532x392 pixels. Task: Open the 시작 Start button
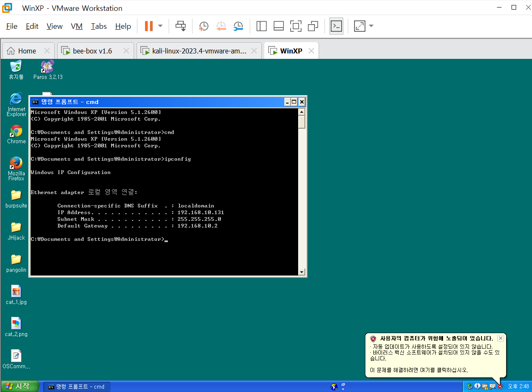click(20, 386)
